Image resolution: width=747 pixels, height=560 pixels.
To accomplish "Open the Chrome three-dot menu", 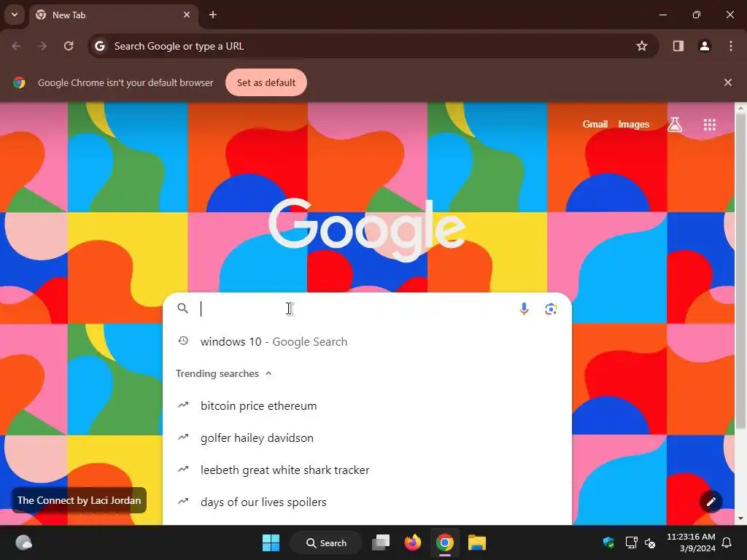I will 730,46.
